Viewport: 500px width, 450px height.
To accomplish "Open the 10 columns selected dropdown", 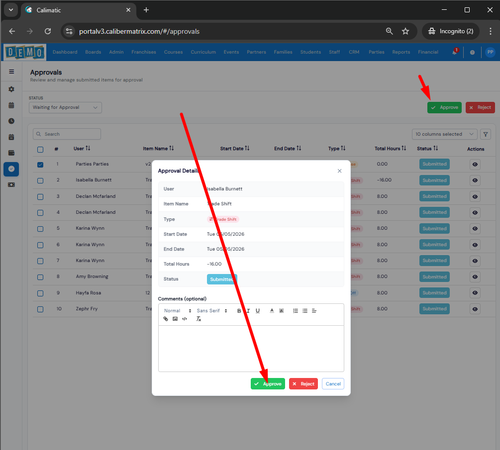I will pos(445,134).
